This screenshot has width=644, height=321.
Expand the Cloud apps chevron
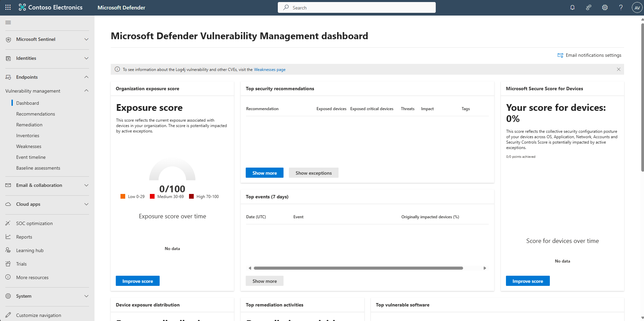pos(86,204)
